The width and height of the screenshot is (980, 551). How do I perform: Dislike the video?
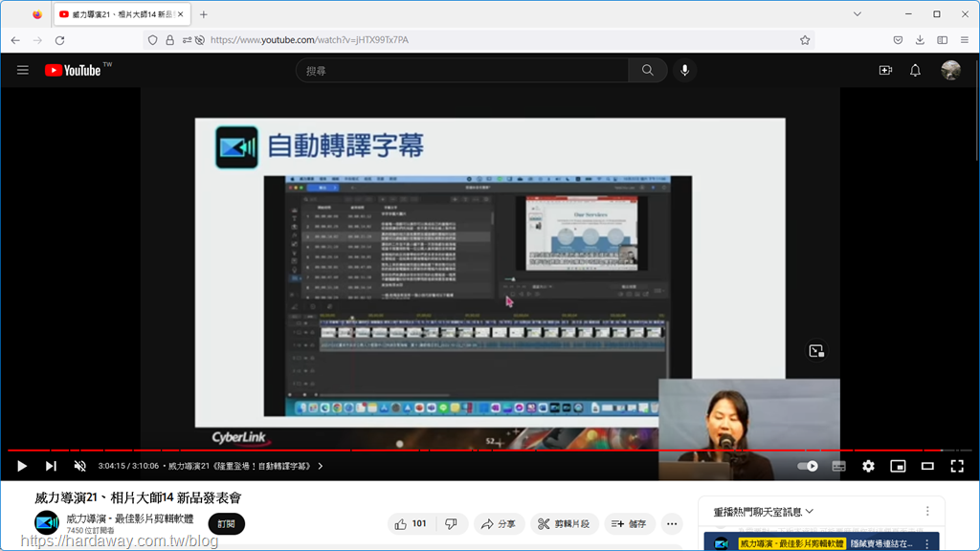click(452, 523)
